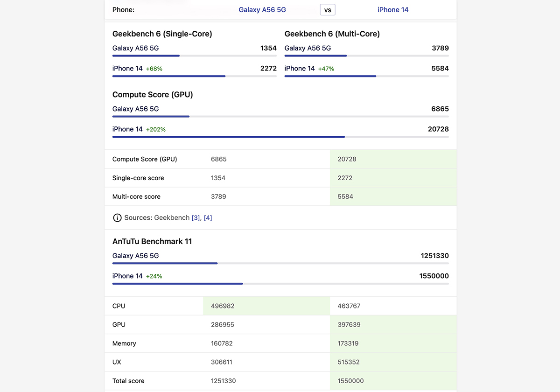560x392 pixels.
Task: Click the info icon beside Sources
Action: coord(117,217)
